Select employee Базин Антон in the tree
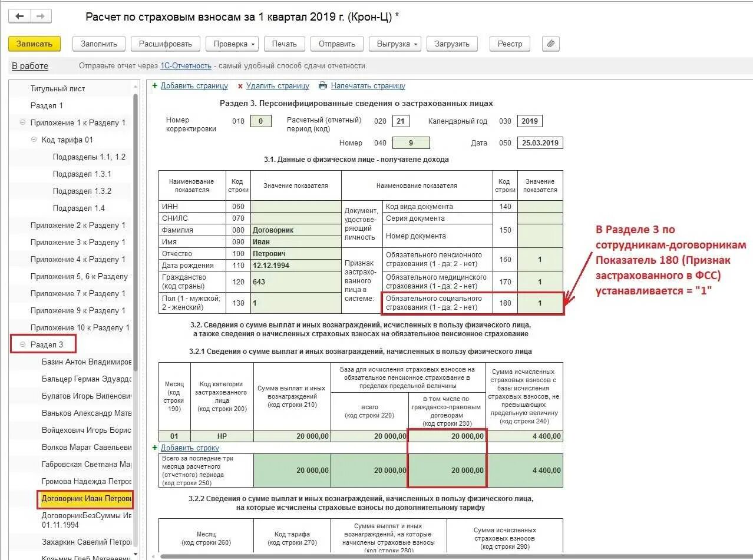The image size is (753, 560). (x=87, y=362)
